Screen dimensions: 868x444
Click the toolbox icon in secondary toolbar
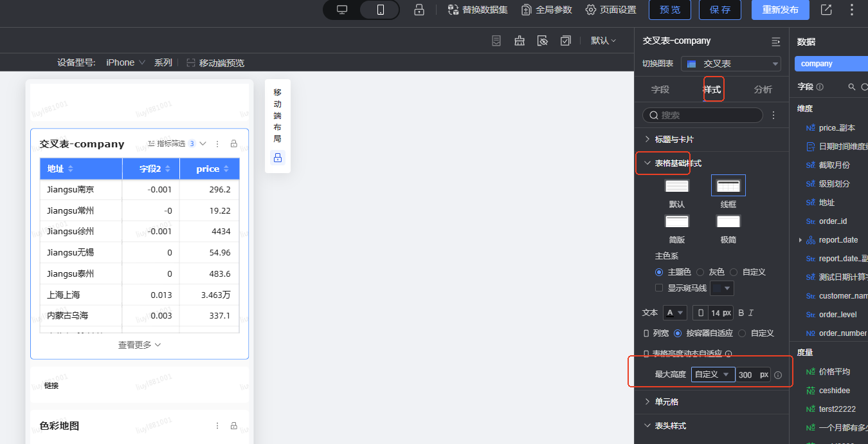[x=520, y=41]
